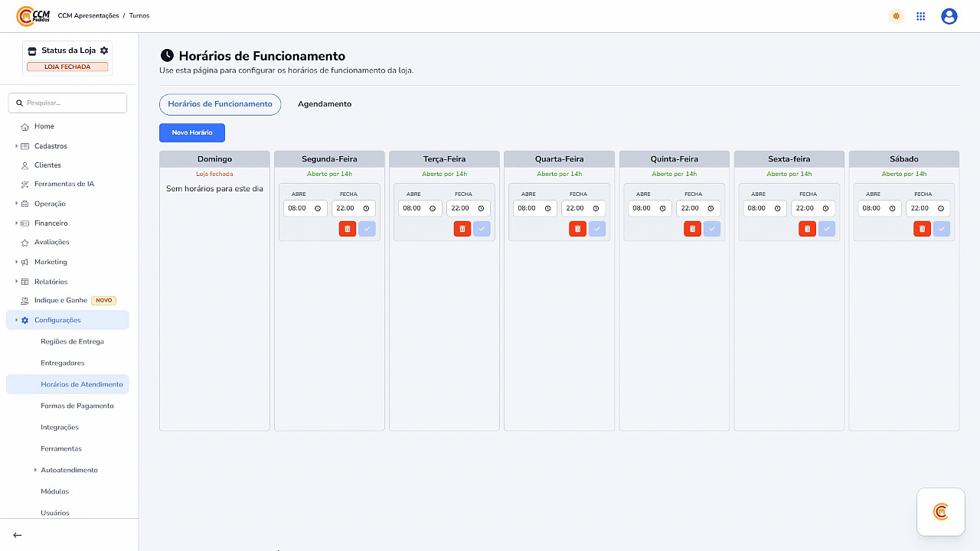Image resolution: width=980 pixels, height=551 pixels.
Task: Delete Segunda-Feira schedule with trash icon
Action: pos(348,229)
